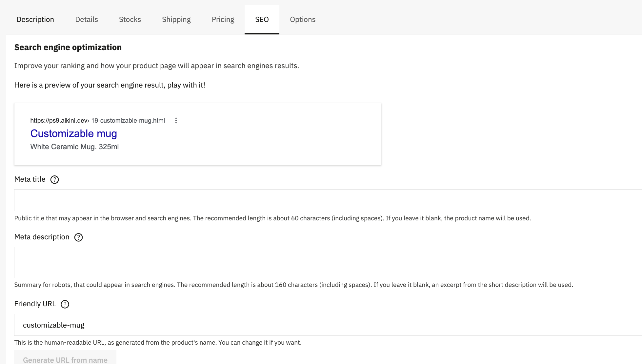
Task: Click the White Ceramic Mug. 325ml snippet
Action: [x=74, y=147]
